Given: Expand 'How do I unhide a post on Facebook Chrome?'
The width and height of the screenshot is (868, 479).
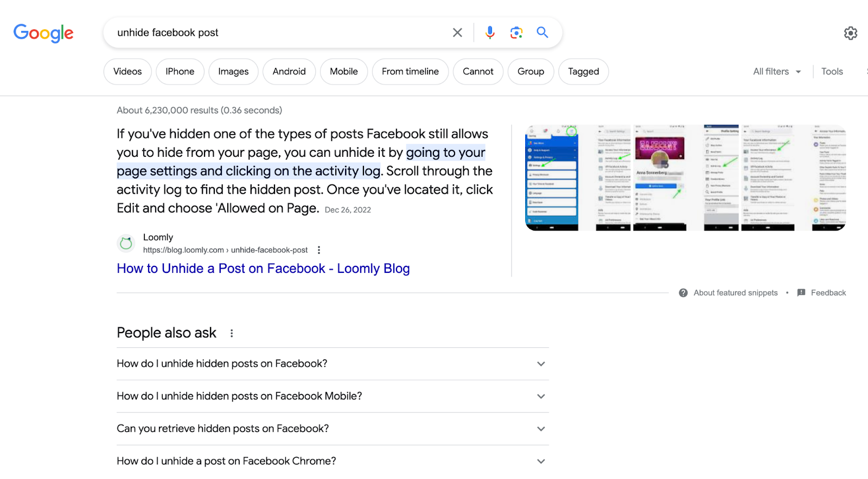Looking at the screenshot, I should pyautogui.click(x=333, y=462).
